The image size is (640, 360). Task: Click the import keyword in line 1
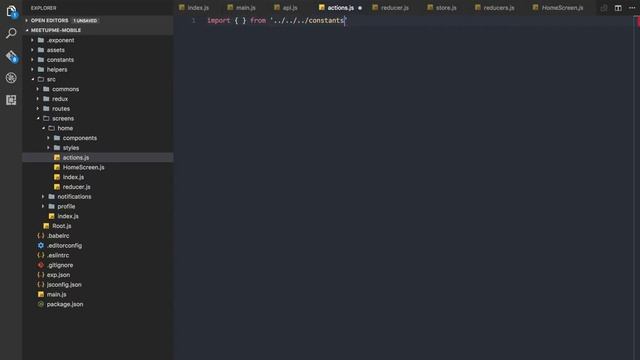point(219,20)
